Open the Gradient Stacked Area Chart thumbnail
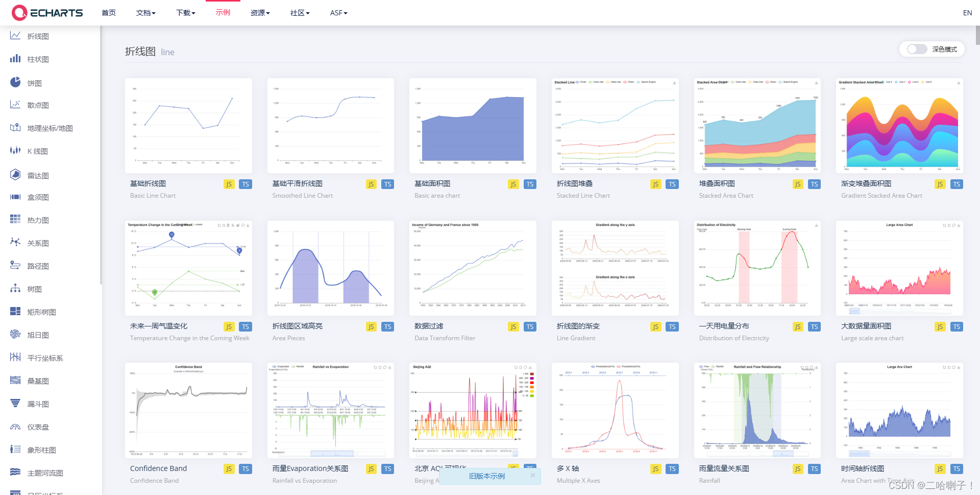This screenshot has height=495, width=980. coord(899,126)
